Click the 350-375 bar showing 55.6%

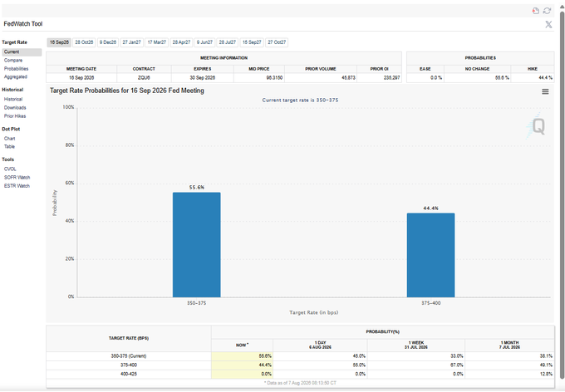(196, 245)
